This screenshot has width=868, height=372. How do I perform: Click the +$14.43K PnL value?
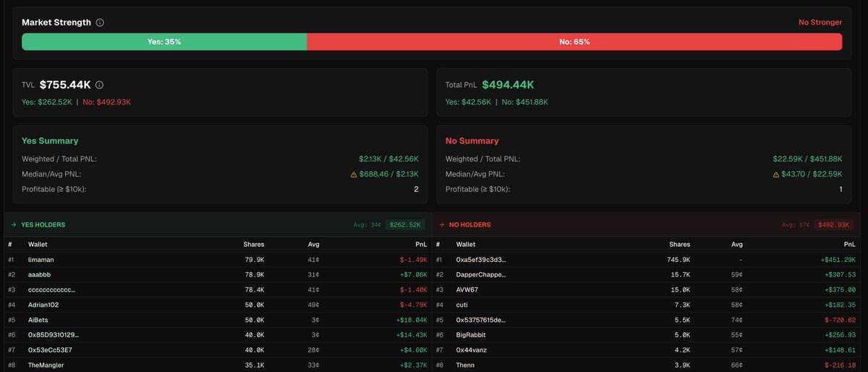pos(412,334)
